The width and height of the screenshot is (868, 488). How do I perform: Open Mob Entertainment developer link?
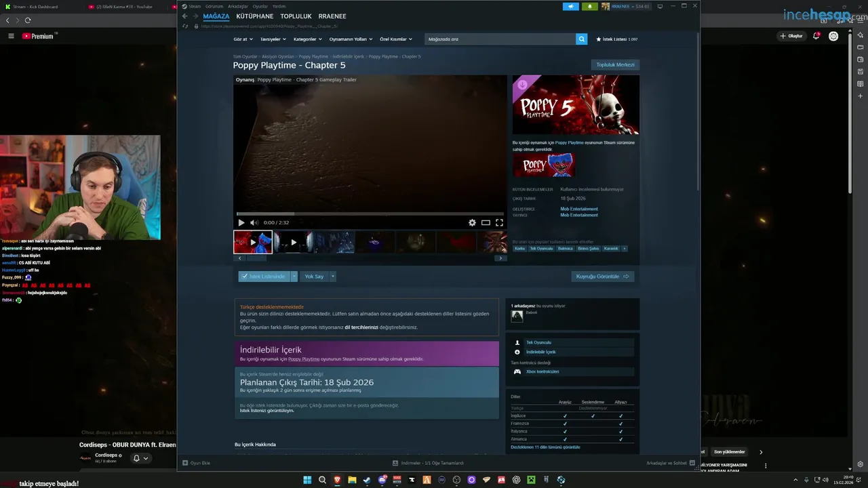point(579,209)
